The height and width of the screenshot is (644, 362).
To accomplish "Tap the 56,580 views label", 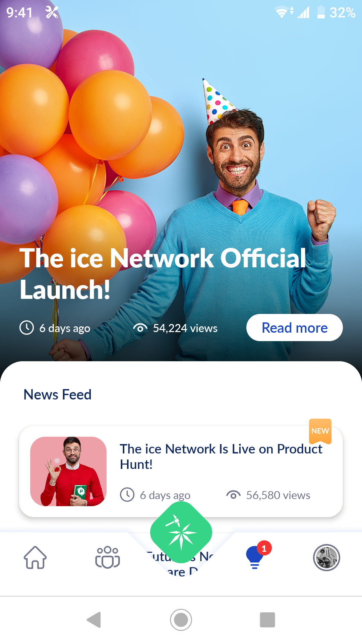I will (278, 495).
